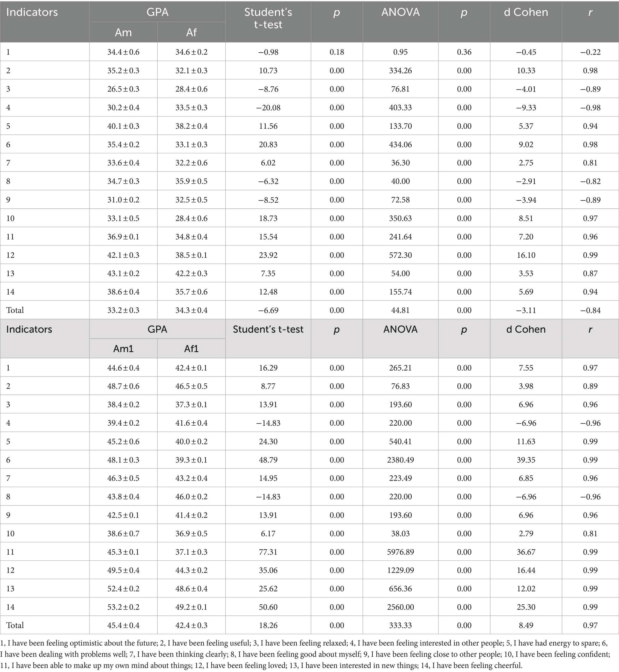619x672 pixels.
Task: Select the cell reading 26.5 ± 0.3
Action: [123, 89]
